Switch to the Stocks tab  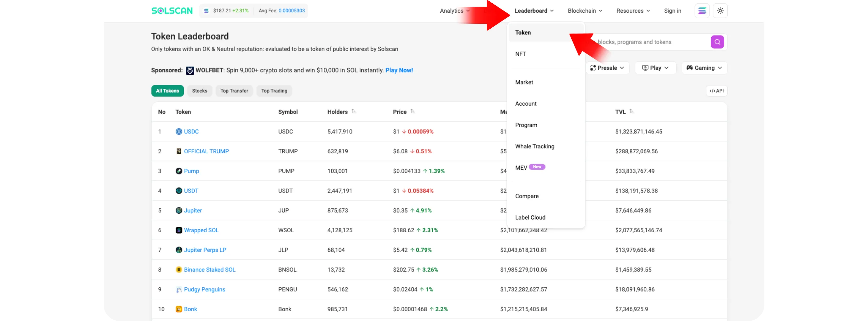click(x=199, y=91)
